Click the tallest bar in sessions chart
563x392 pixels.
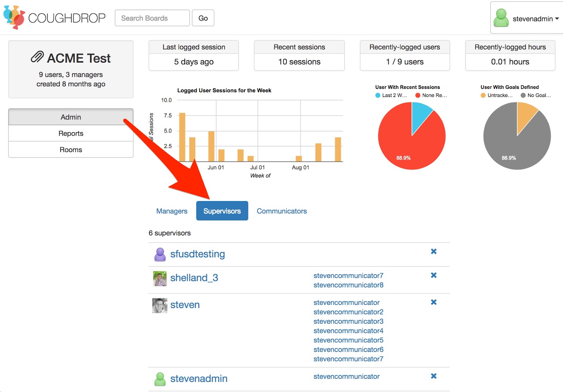182,137
